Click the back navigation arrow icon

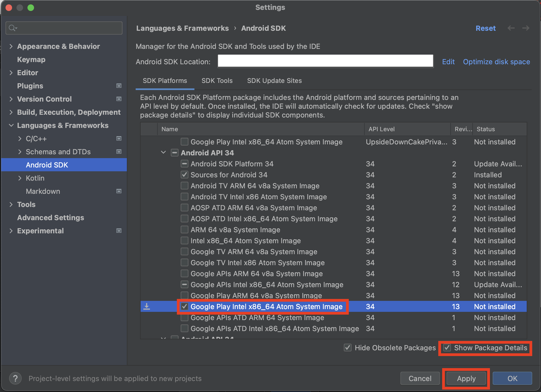(511, 28)
